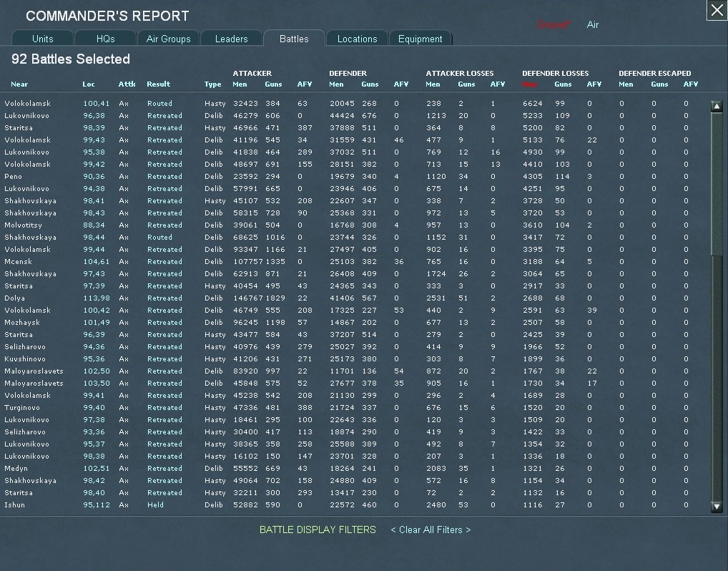Open the Air Groups tab
This screenshot has height=571, width=728.
(168, 39)
